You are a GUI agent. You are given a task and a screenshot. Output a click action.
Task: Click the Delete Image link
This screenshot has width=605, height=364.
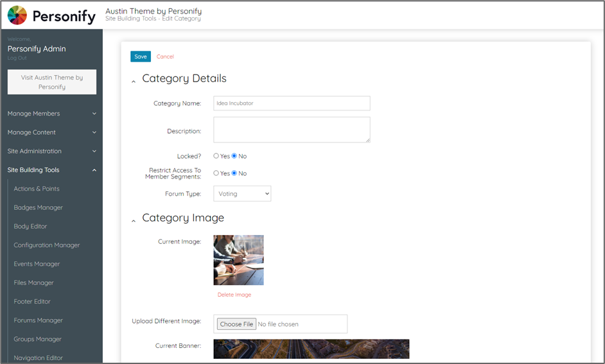point(234,295)
